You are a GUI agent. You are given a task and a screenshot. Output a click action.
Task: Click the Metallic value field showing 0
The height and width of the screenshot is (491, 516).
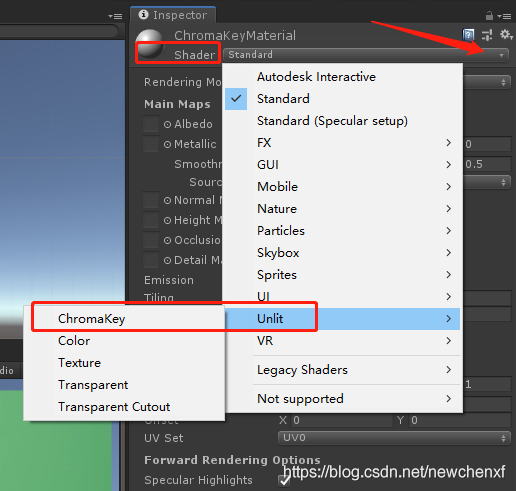pyautogui.click(x=487, y=144)
